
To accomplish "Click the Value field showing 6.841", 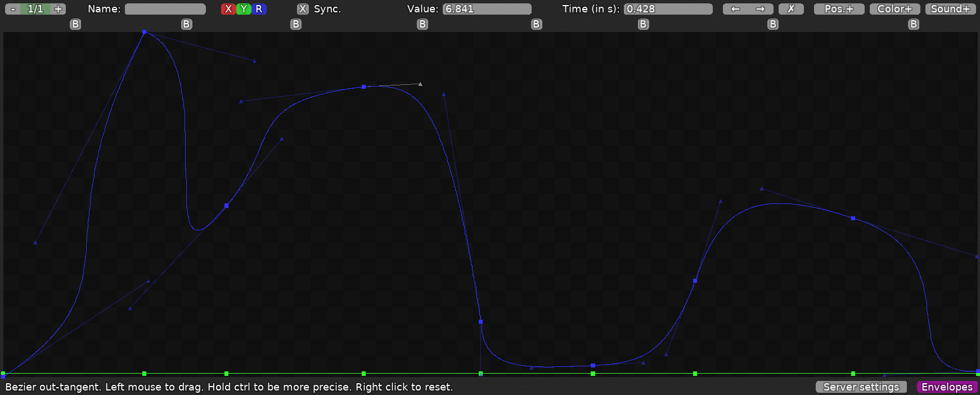I will point(487,9).
